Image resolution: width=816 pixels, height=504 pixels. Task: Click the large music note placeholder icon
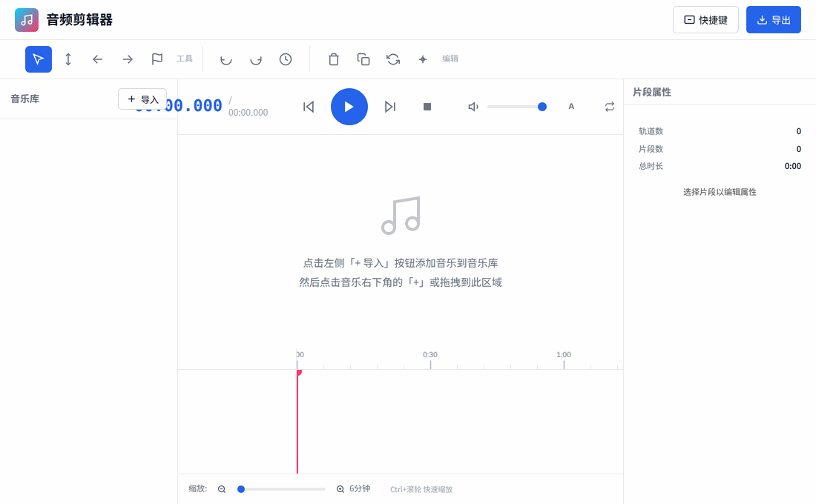click(x=401, y=216)
